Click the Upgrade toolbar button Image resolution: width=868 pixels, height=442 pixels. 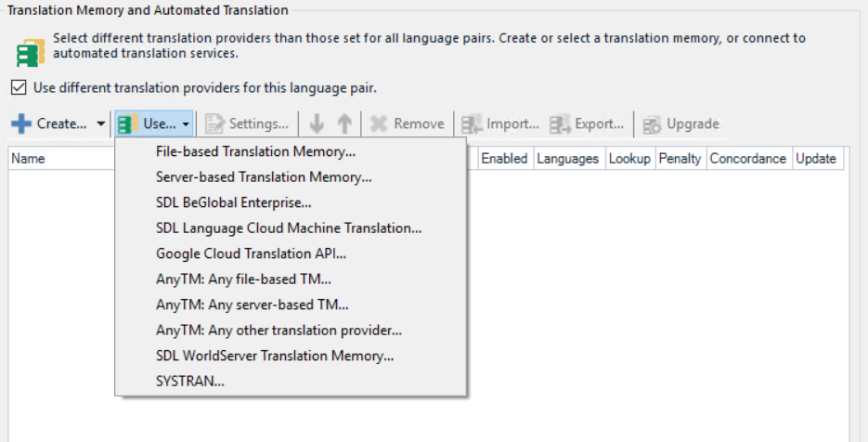tap(680, 123)
